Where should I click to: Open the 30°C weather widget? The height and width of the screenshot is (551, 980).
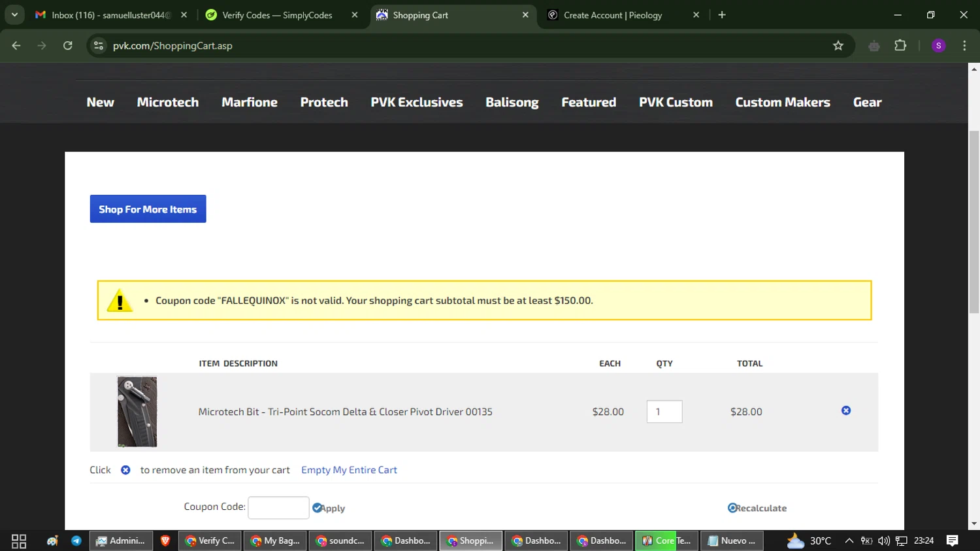pyautogui.click(x=809, y=541)
